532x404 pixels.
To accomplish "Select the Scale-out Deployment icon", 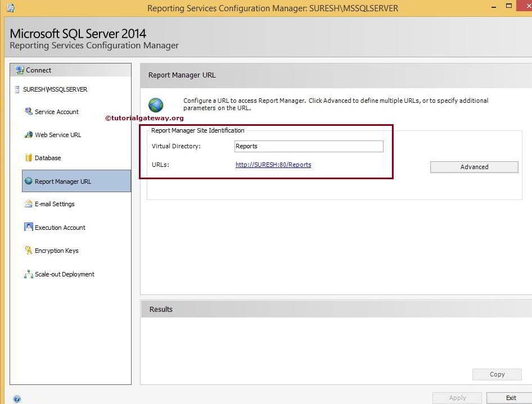I will (x=28, y=274).
